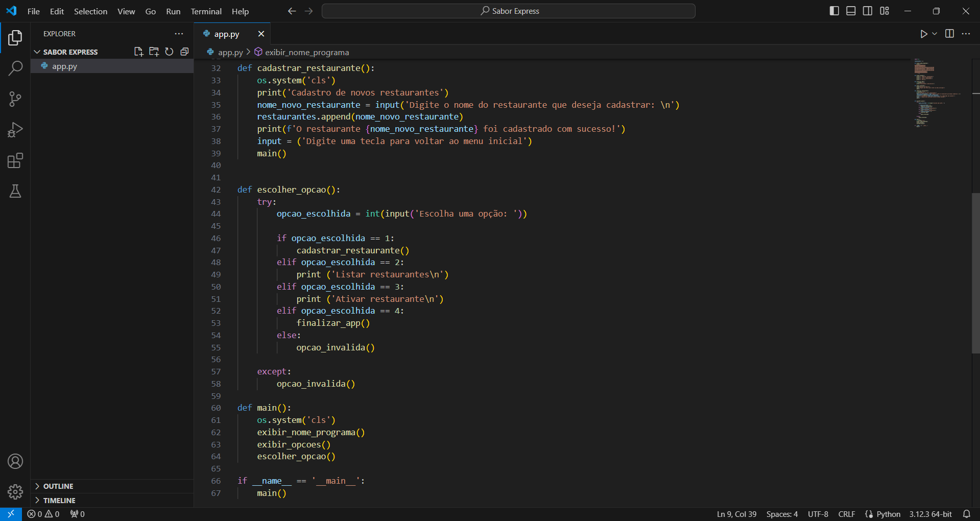Open the Explorer view in activity bar
The width and height of the screenshot is (980, 521).
tap(15, 37)
